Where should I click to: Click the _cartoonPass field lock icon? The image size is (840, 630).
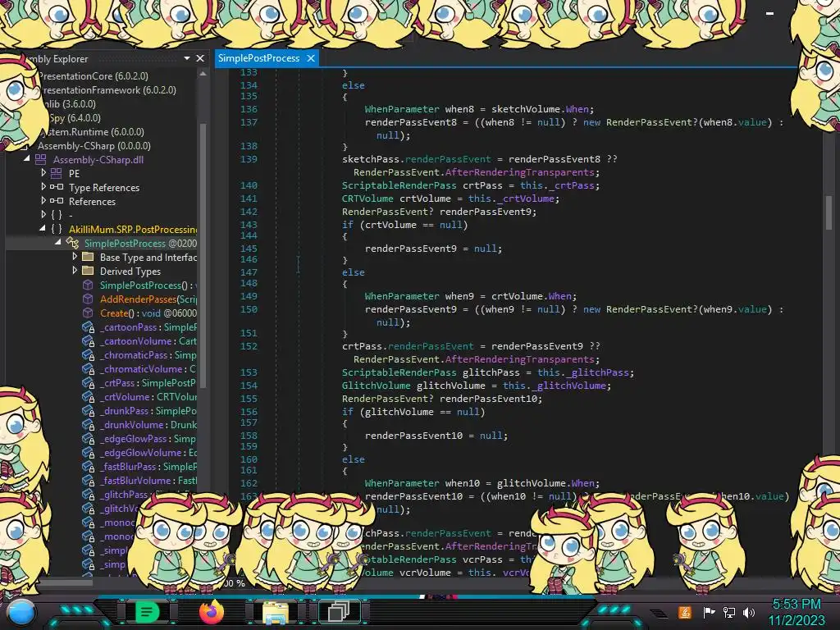89,327
